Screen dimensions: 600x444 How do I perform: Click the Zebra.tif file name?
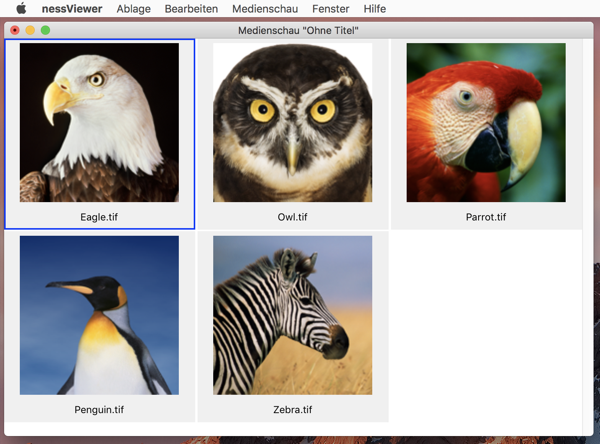point(292,410)
